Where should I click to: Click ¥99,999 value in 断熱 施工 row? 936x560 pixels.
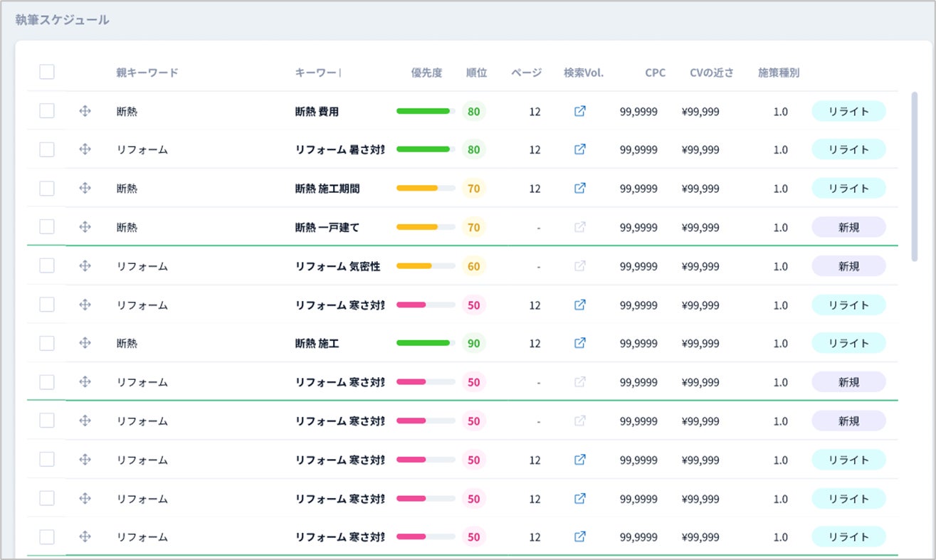coord(700,344)
